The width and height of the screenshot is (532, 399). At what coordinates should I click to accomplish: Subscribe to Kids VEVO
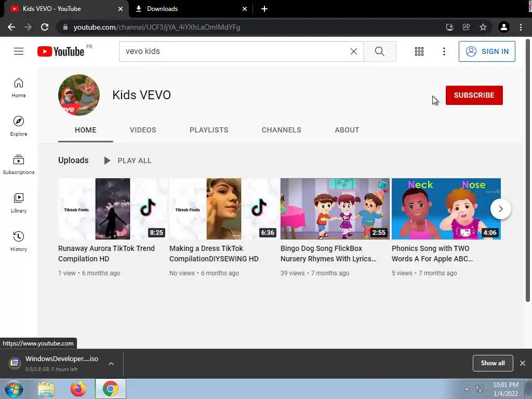coord(474,95)
